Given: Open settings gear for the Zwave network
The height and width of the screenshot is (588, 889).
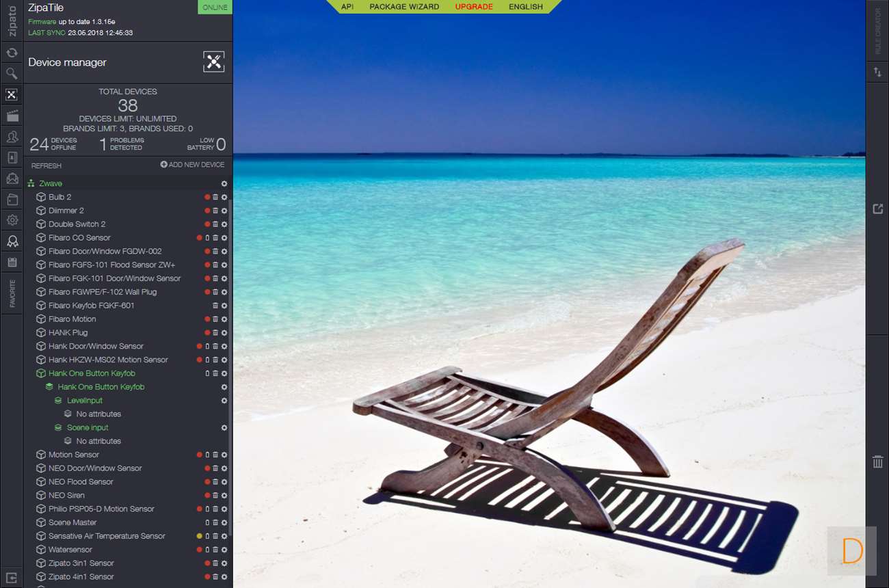Looking at the screenshot, I should point(224,184).
